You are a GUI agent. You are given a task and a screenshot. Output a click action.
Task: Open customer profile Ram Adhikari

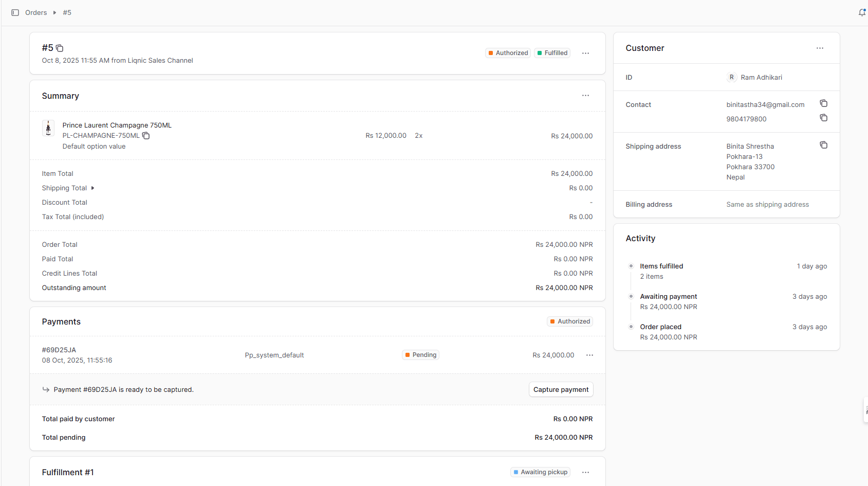tap(762, 77)
